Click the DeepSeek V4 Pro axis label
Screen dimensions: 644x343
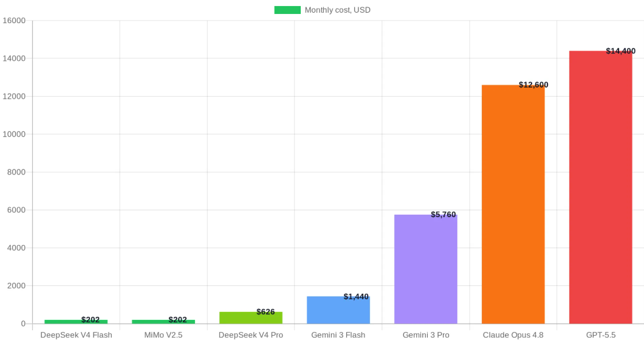(251, 335)
